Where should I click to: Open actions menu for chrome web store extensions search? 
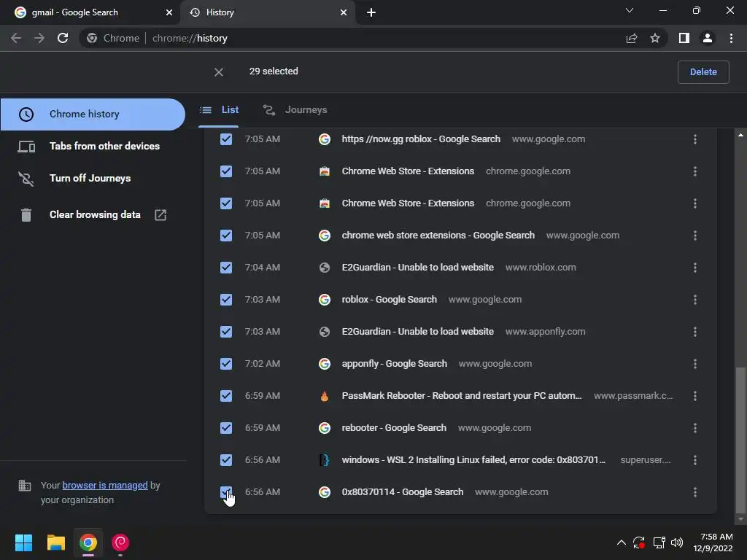[x=695, y=236]
